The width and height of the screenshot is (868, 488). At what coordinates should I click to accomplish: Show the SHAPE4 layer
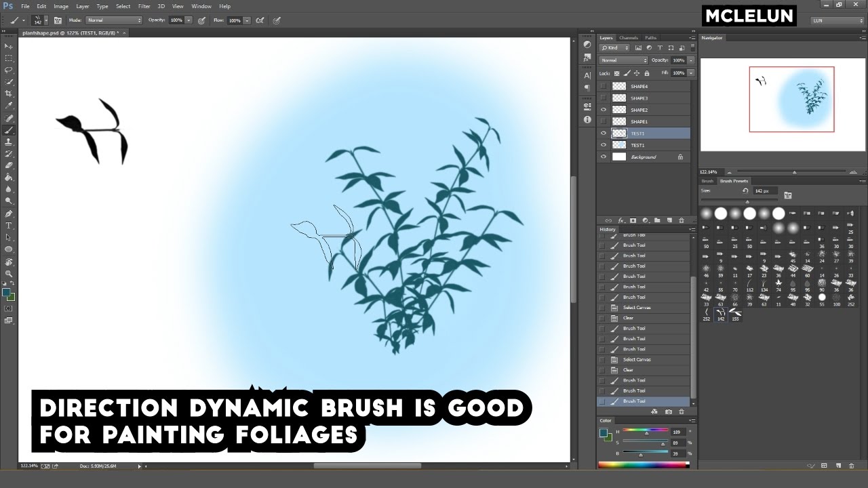(x=604, y=86)
